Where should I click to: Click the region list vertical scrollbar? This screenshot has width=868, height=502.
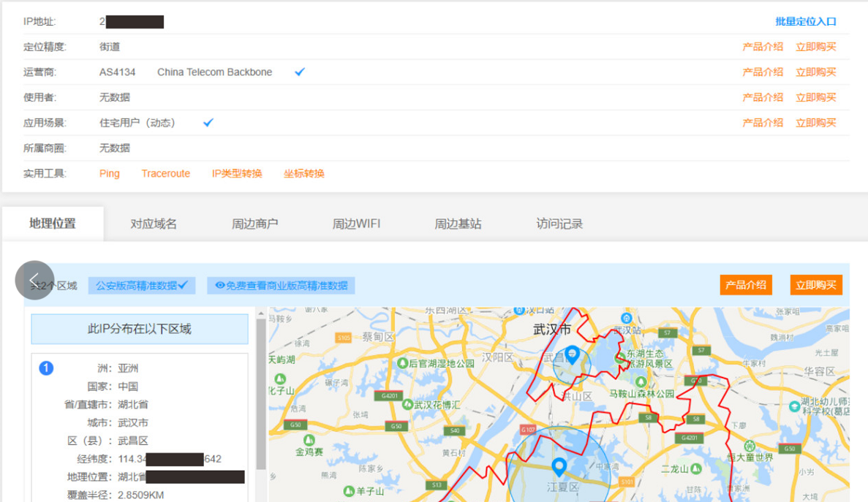[260, 395]
